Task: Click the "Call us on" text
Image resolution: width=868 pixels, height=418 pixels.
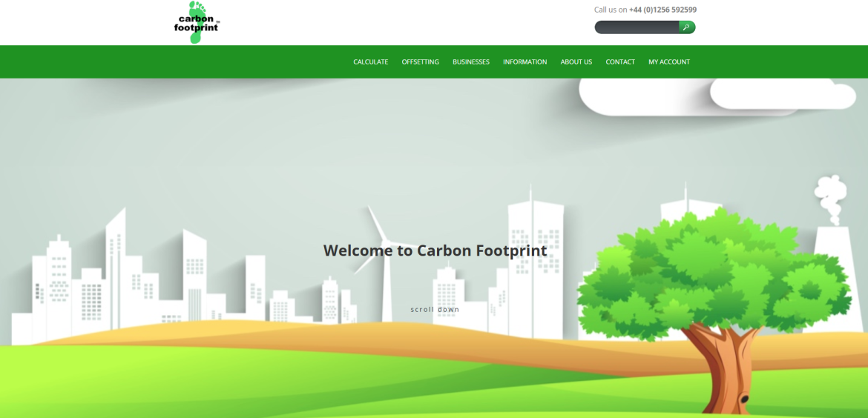Action: point(611,10)
